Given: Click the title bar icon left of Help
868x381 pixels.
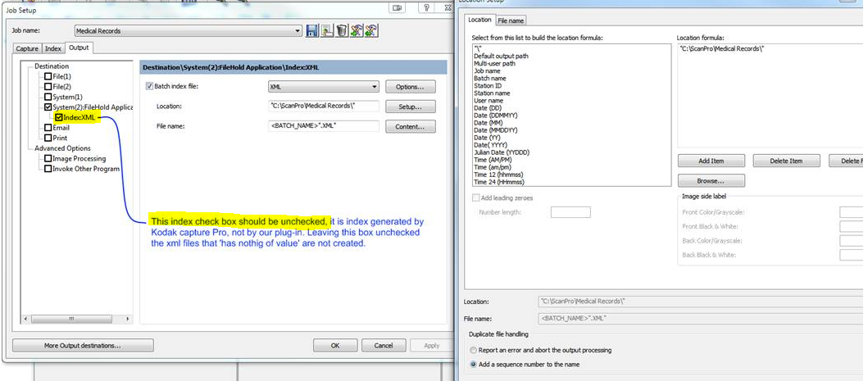Looking at the screenshot, I should (398, 7).
